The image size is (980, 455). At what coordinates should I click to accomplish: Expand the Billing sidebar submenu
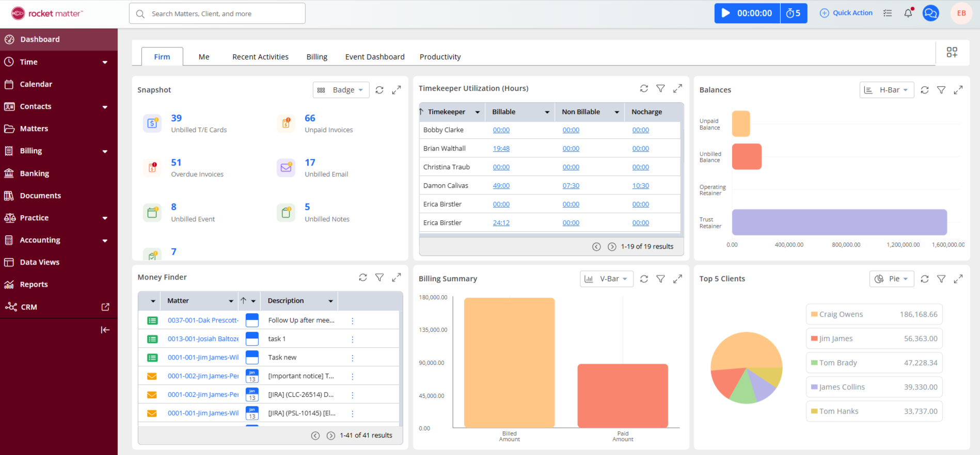[105, 151]
